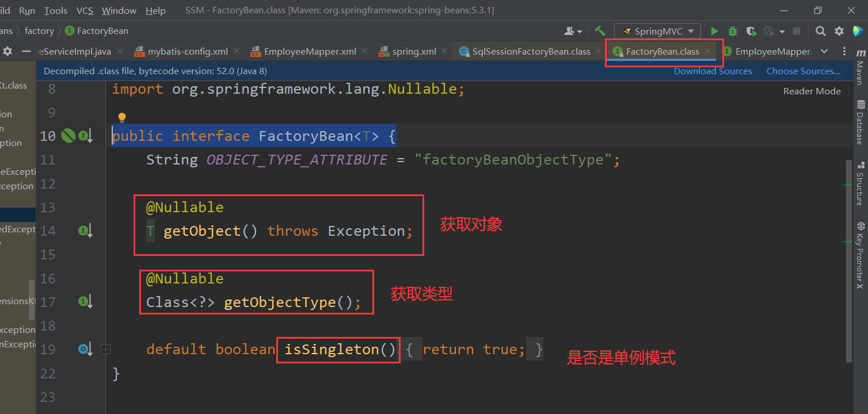Click the implemented-method gutter icon on line 14
This screenshot has height=414, width=868.
tap(85, 231)
